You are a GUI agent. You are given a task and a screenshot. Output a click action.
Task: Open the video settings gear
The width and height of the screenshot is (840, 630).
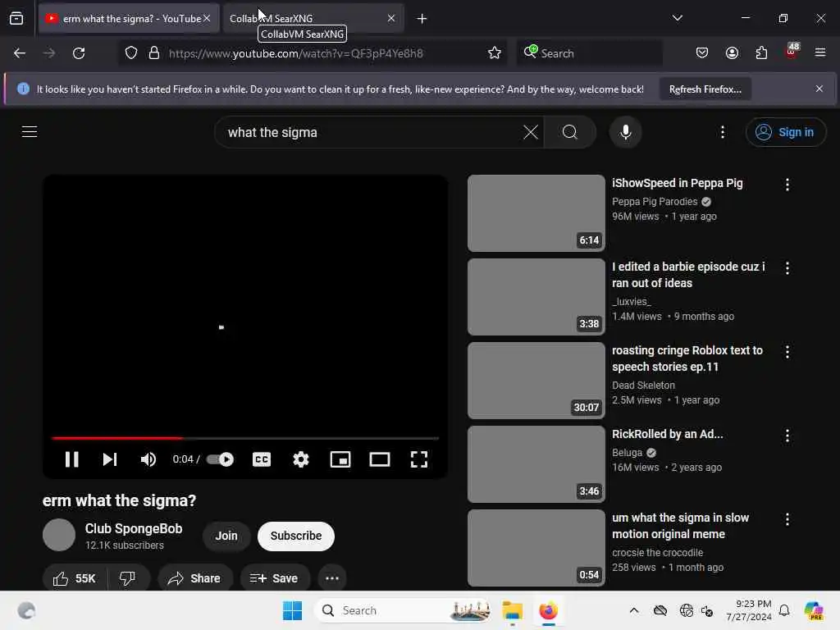coord(301,459)
